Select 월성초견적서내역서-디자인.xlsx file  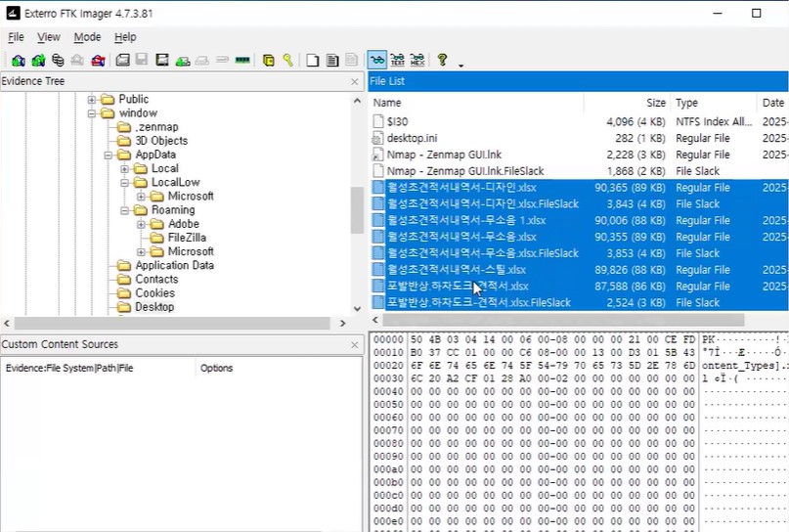461,188
